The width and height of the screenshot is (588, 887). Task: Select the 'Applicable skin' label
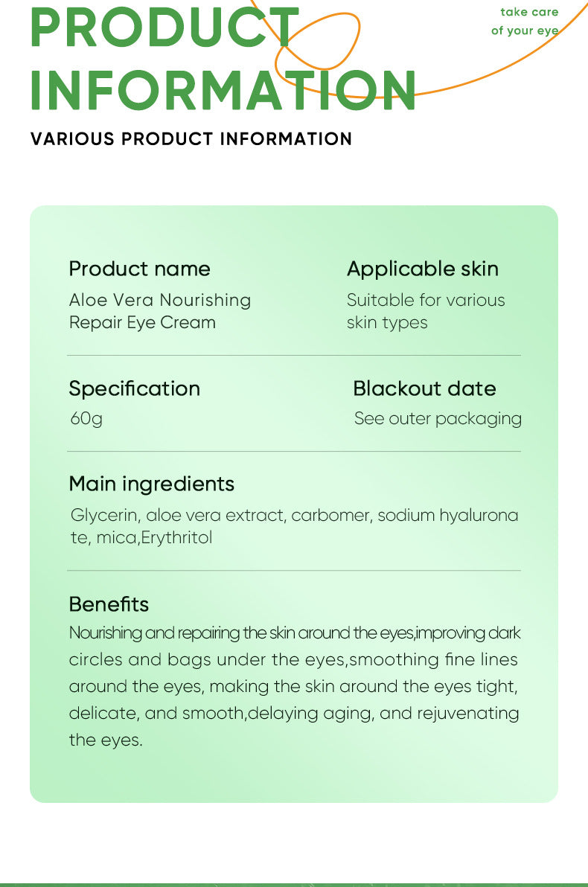(422, 269)
